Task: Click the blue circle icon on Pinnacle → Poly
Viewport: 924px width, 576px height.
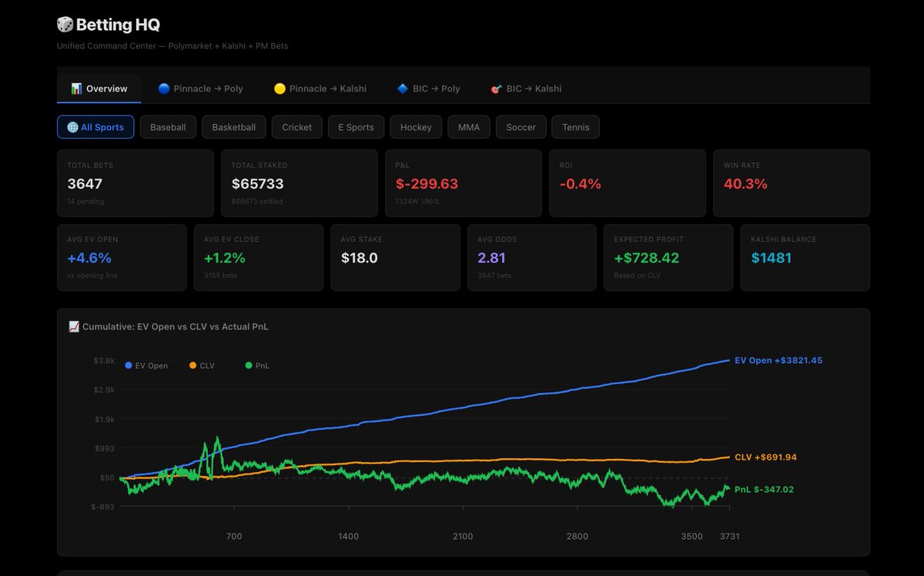Action: point(163,89)
